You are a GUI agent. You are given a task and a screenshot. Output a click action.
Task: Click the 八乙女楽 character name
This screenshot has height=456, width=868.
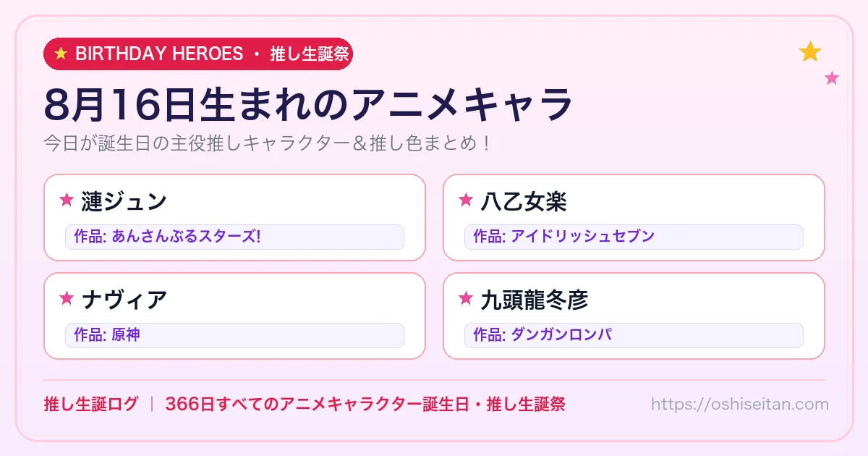523,200
